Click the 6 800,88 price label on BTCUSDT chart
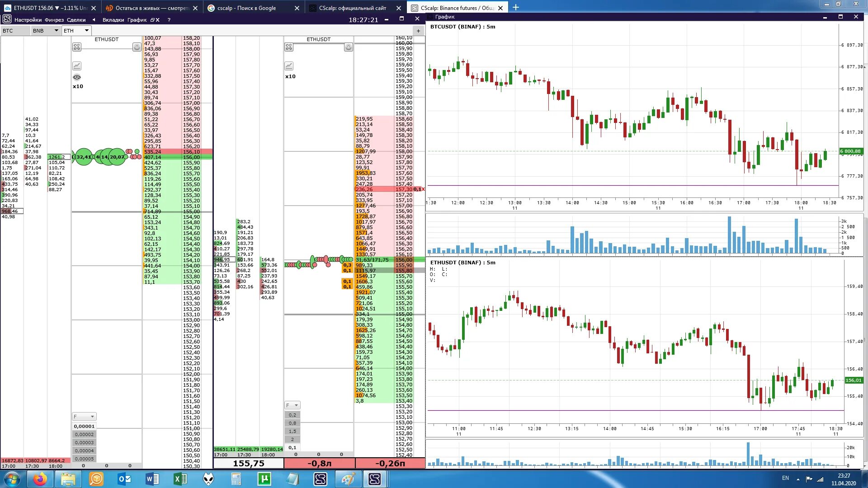The width and height of the screenshot is (868, 488). coord(851,151)
